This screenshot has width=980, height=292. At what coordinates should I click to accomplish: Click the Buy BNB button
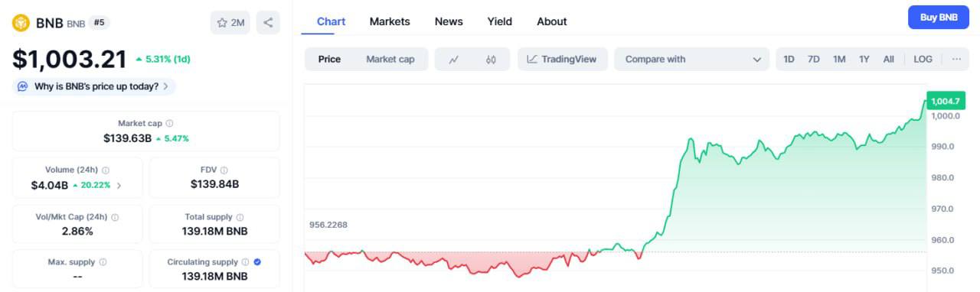pos(939,17)
